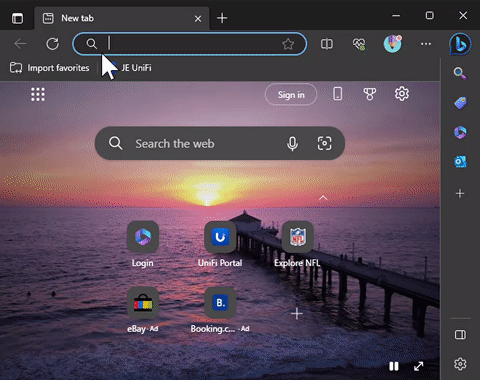Open the UniFi Portal quick link
This screenshot has height=380, width=480.
click(x=220, y=244)
